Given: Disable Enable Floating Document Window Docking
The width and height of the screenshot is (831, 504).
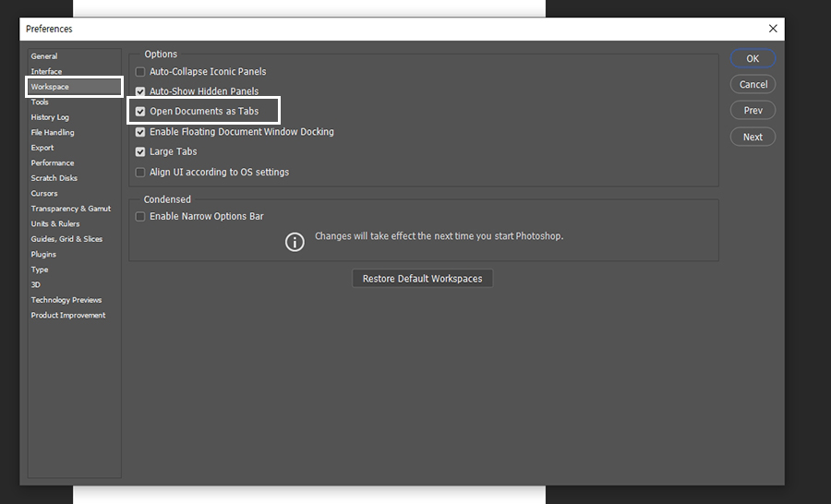Looking at the screenshot, I should point(140,132).
